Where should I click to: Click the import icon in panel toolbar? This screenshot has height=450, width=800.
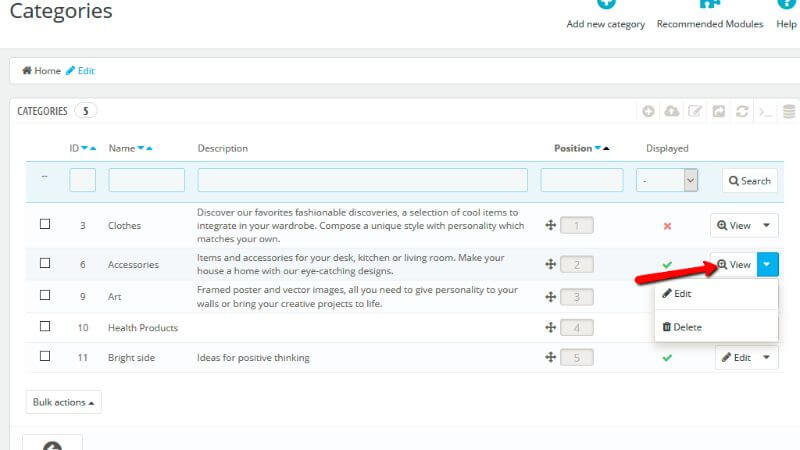pyautogui.click(x=719, y=111)
